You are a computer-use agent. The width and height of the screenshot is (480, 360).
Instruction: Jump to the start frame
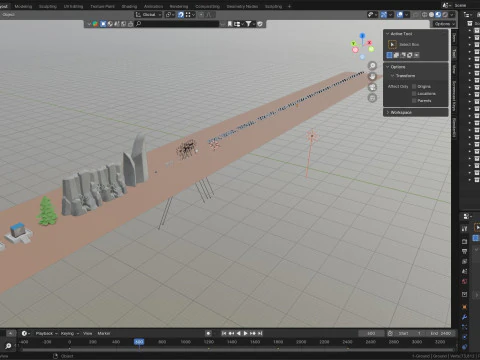[x=224, y=333]
